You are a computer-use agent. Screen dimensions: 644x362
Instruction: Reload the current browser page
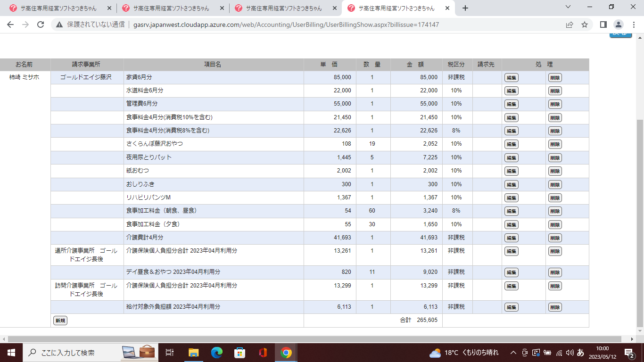(x=41, y=25)
